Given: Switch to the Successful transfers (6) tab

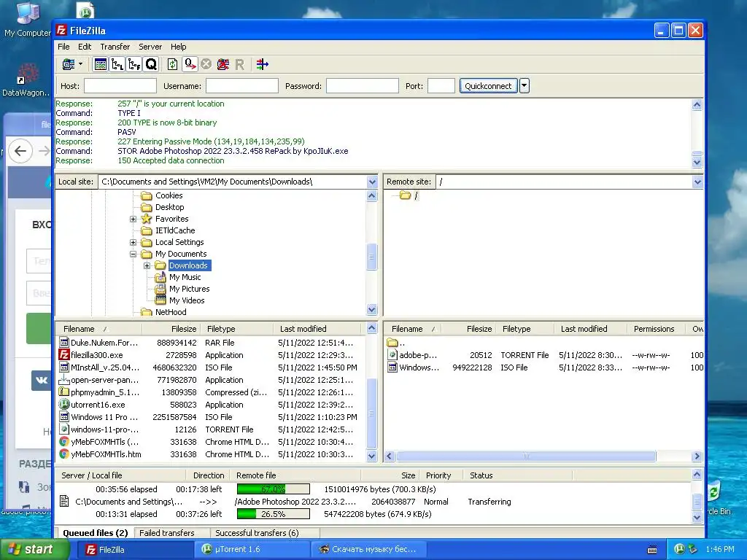Looking at the screenshot, I should [257, 533].
